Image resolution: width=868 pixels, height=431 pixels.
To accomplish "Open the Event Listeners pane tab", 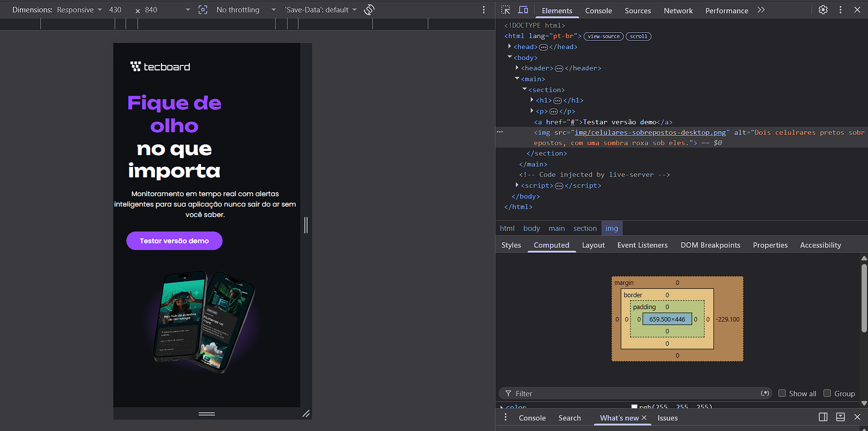I will (642, 245).
